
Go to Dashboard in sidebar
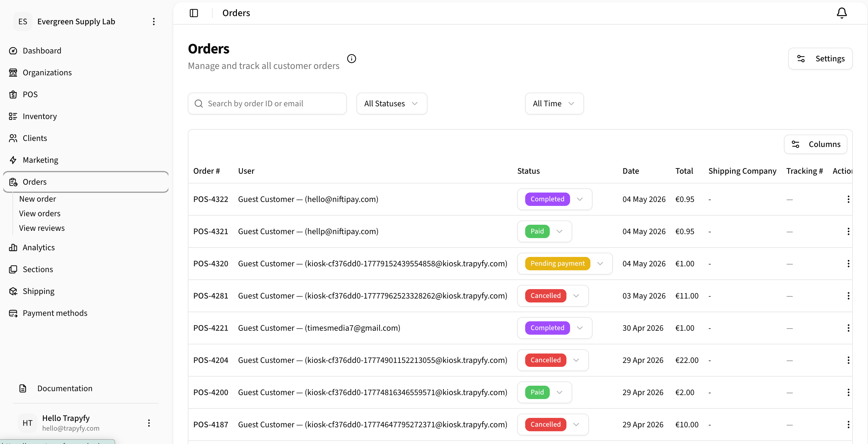86,51
